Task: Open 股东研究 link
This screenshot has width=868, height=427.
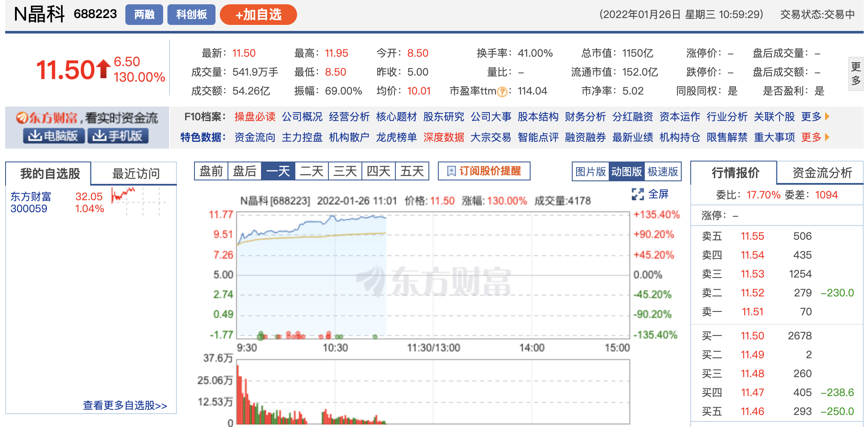Action: (x=444, y=116)
